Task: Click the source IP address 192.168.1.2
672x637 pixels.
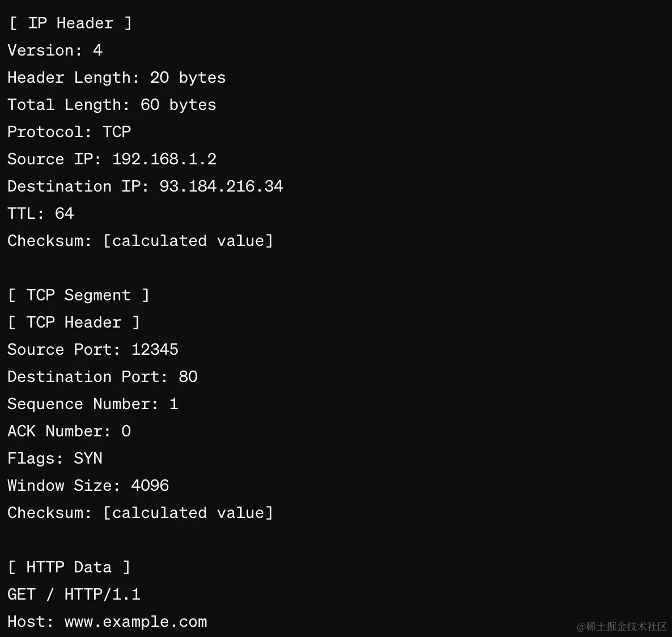Action: pyautogui.click(x=164, y=159)
